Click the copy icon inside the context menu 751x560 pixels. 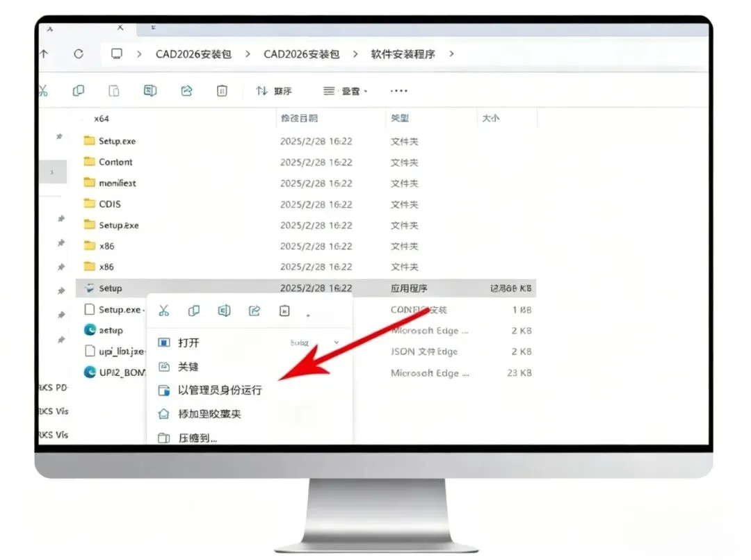[194, 311]
